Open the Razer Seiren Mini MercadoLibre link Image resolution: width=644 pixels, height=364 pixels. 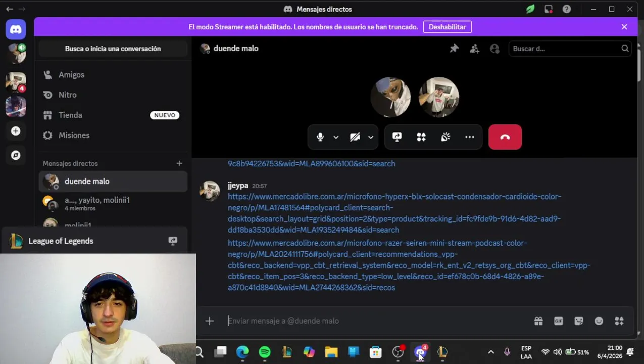(x=409, y=265)
